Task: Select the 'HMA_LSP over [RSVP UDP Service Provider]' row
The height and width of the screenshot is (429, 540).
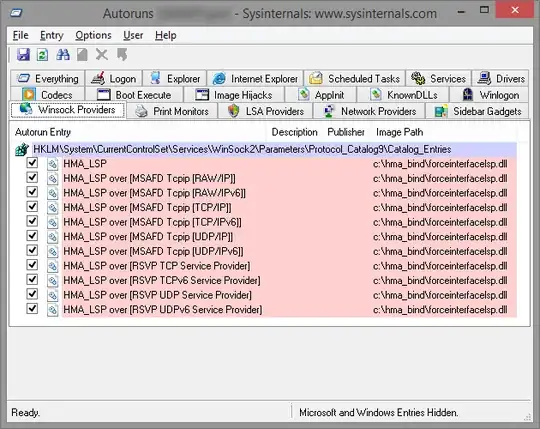Action: [x=289, y=295]
